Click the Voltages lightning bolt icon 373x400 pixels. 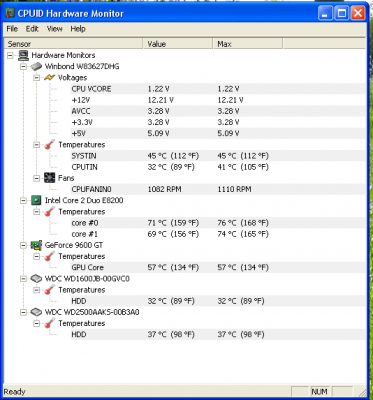[49, 78]
